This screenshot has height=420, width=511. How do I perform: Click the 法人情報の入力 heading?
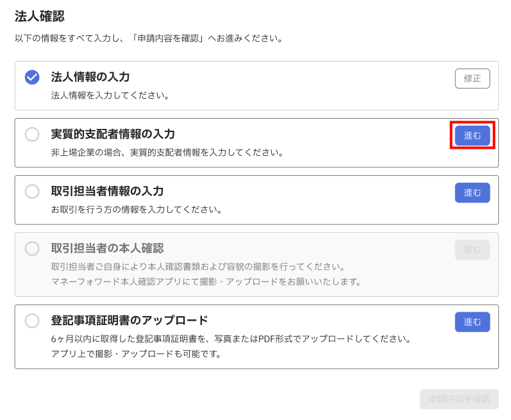tap(90, 77)
